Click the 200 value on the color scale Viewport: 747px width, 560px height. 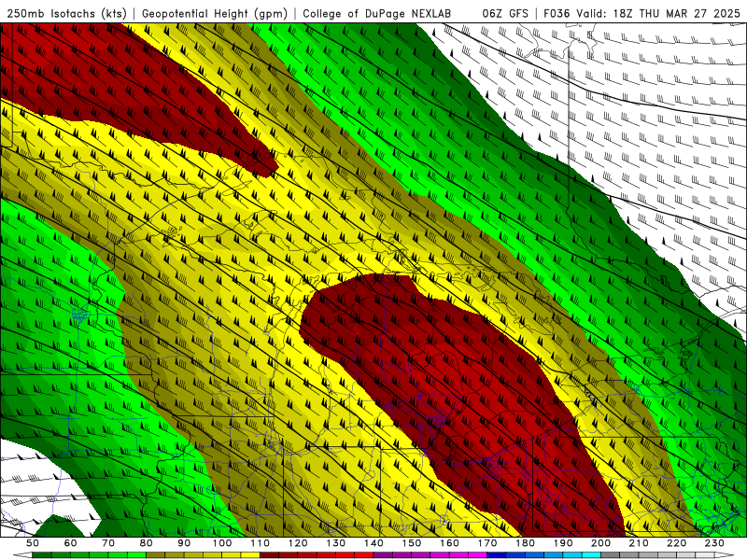click(x=601, y=543)
